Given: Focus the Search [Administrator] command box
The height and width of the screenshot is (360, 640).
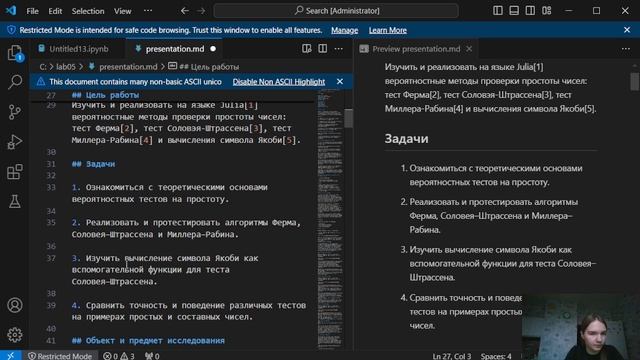Looking at the screenshot, I should pos(336,11).
